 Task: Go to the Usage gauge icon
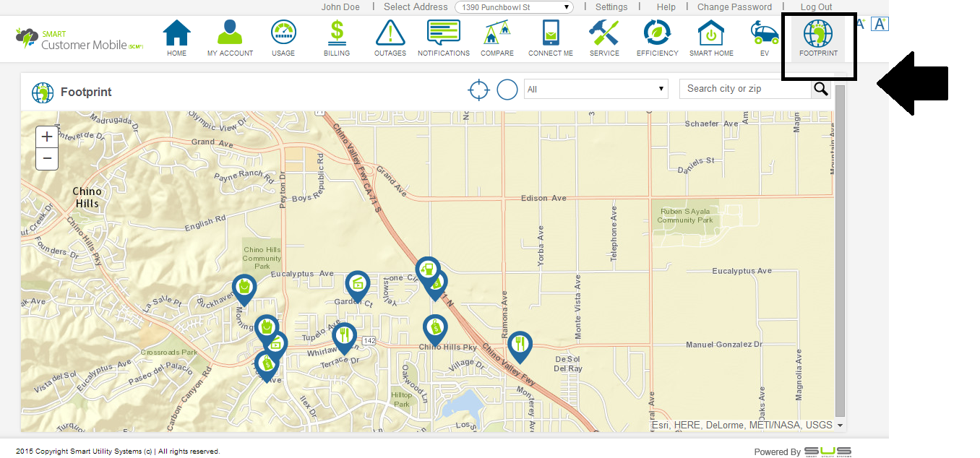283,38
